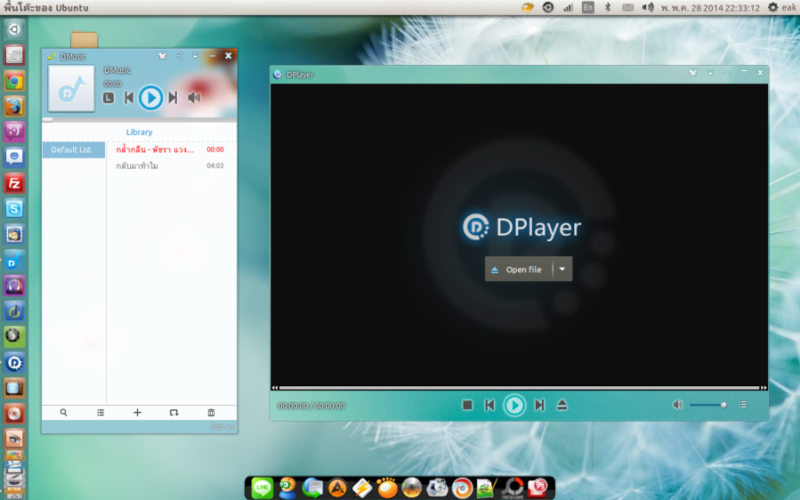
Task: Search the DMusic playlist with magnifier icon
Action: [63, 412]
